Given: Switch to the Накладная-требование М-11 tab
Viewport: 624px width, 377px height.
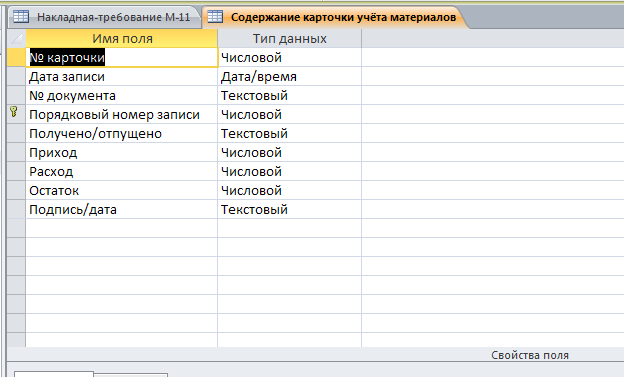Looking at the screenshot, I should click(x=104, y=17).
